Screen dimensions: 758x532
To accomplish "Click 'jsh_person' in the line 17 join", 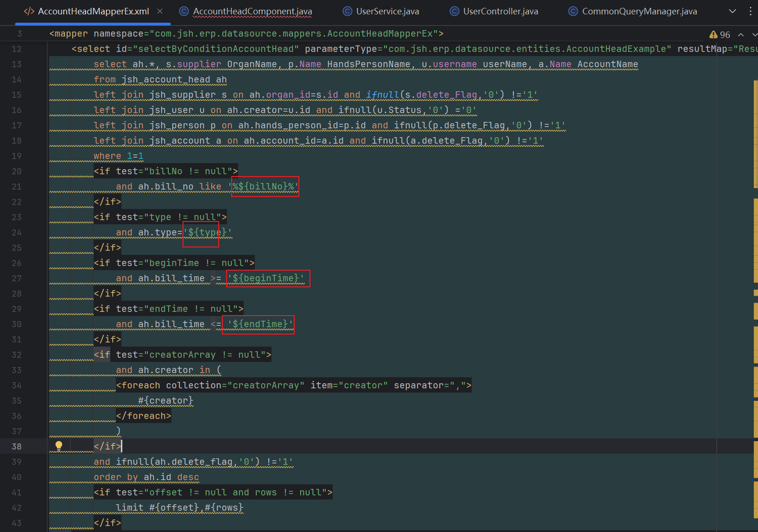I will coord(177,125).
